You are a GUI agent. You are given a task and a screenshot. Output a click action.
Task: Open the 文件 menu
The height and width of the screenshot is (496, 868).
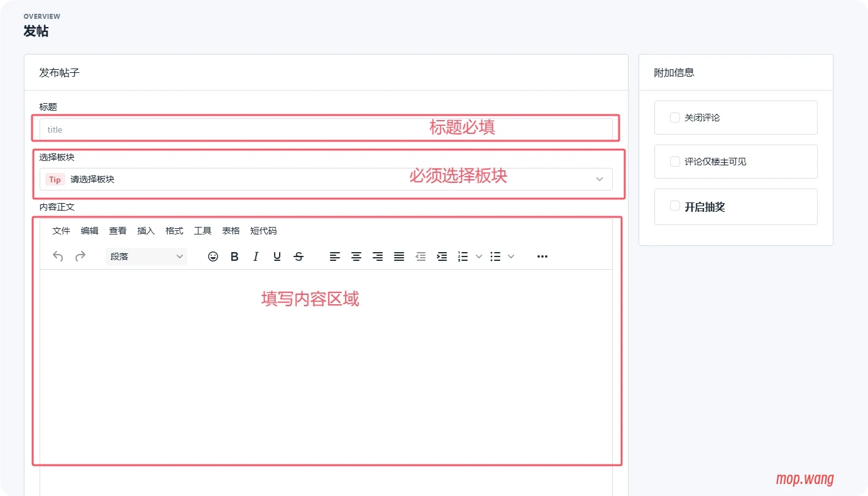[61, 231]
